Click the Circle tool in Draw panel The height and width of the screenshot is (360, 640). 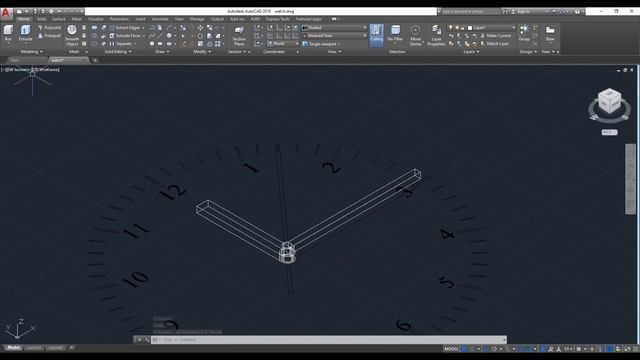coord(169,36)
